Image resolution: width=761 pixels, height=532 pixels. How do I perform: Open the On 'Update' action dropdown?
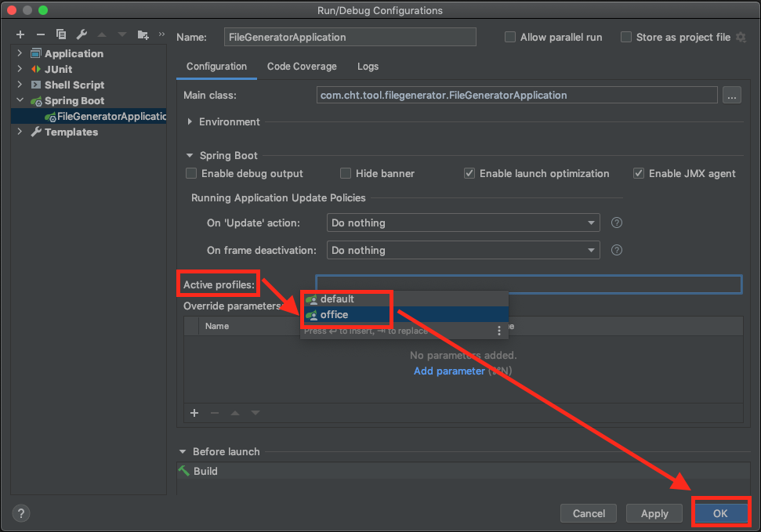(x=592, y=223)
